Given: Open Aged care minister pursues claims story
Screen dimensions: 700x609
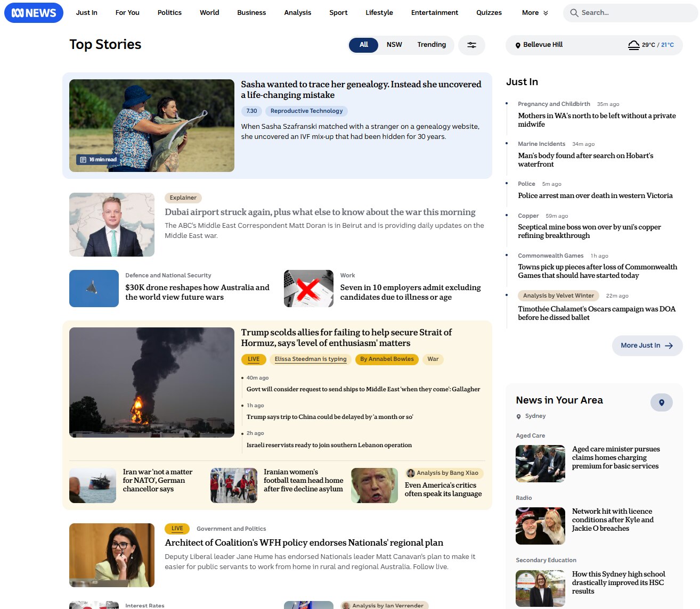Looking at the screenshot, I should point(616,458).
